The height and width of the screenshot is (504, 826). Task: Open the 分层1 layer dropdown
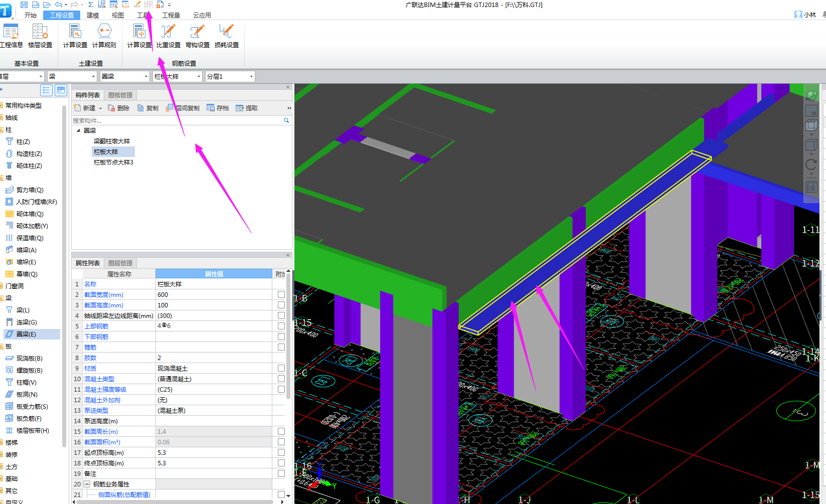[230, 76]
